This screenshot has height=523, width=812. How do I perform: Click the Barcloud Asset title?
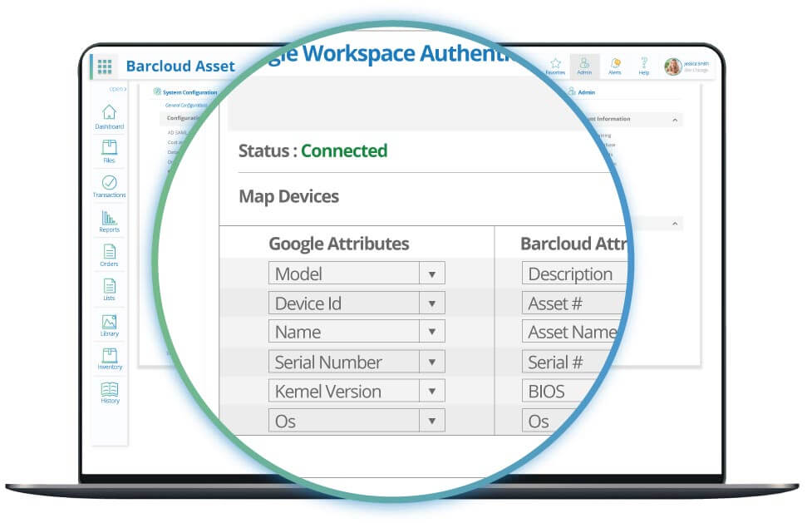[180, 67]
